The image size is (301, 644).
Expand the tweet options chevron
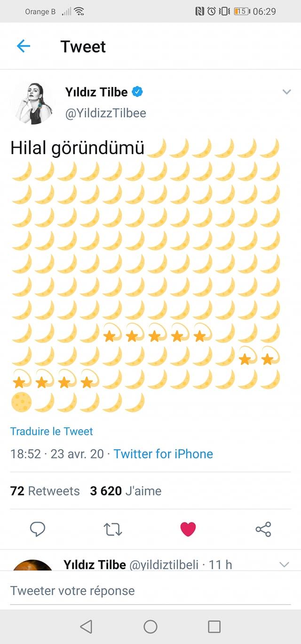tap(286, 92)
